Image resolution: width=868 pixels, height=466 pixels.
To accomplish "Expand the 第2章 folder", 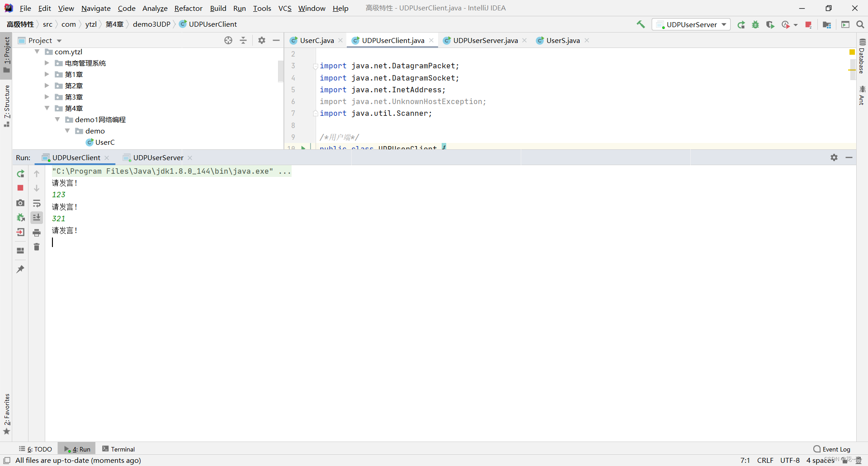I will pos(47,86).
